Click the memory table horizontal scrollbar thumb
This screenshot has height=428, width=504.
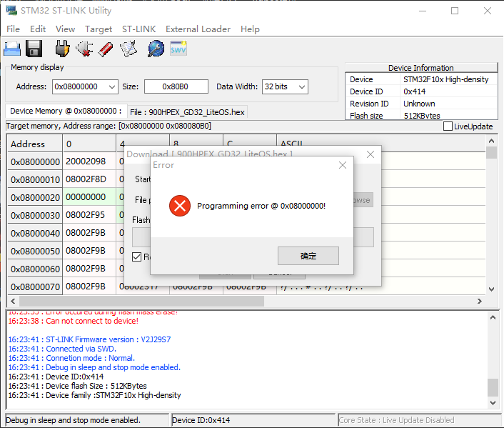pos(141,302)
